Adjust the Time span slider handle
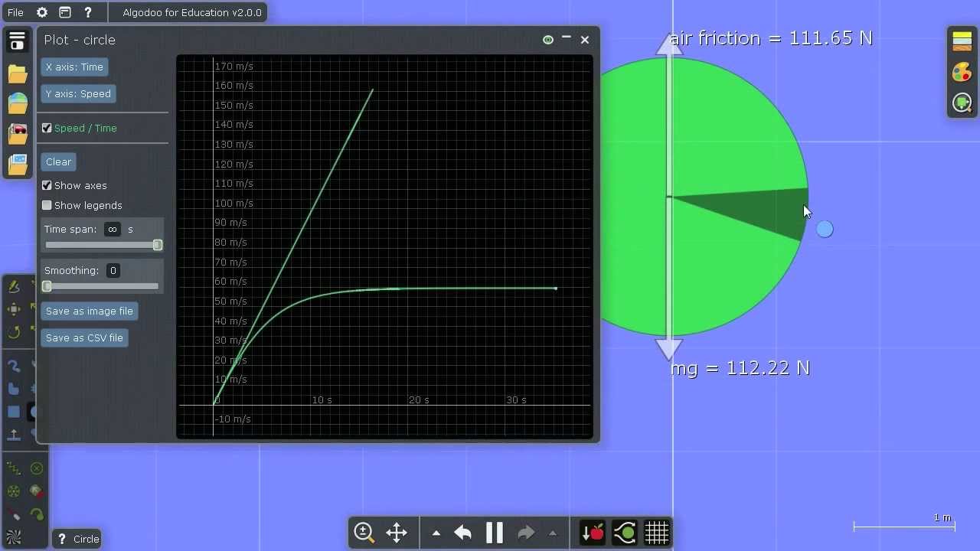980x551 pixels. [158, 245]
